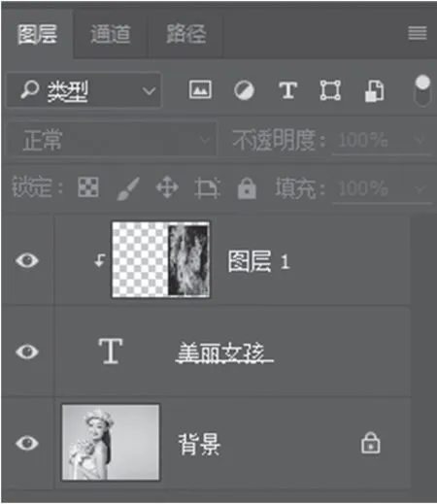Screen dimensions: 437x504
Task: Click the smart object filter icon
Action: [375, 91]
